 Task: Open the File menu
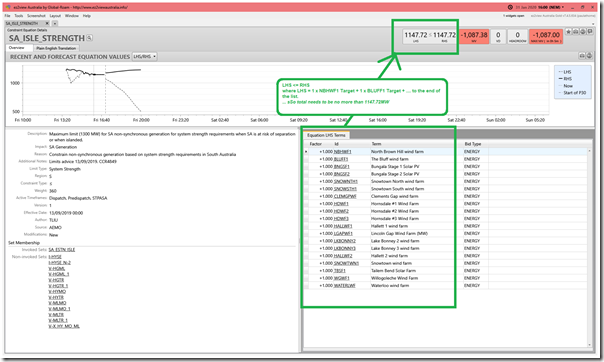pyautogui.click(x=7, y=16)
